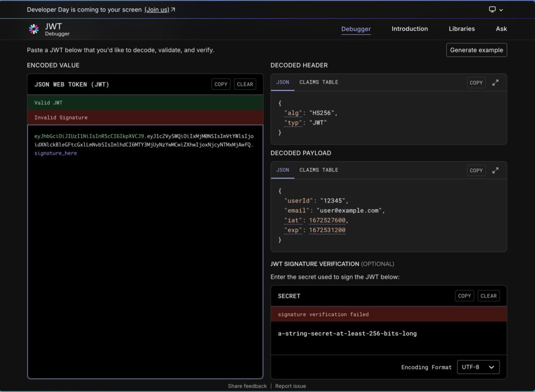Click the "email" claim in payload
Screen dimensions: 535x392
coord(297,211)
